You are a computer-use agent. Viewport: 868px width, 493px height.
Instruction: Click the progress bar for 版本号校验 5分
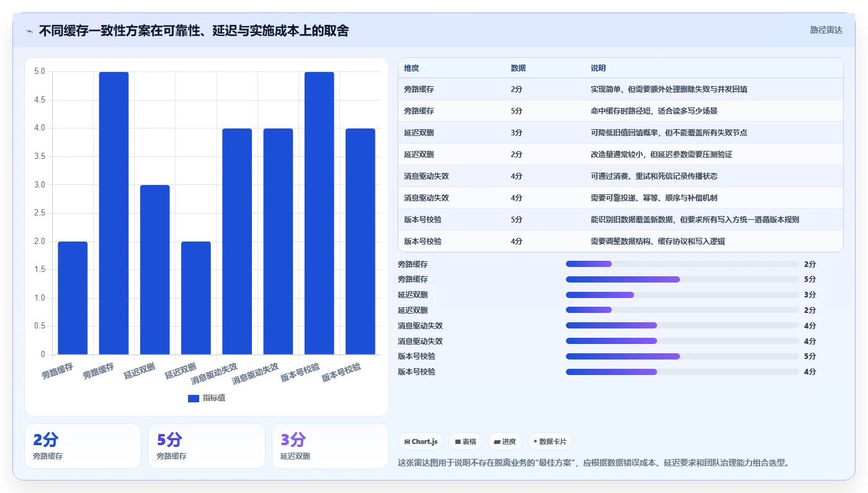coord(682,356)
